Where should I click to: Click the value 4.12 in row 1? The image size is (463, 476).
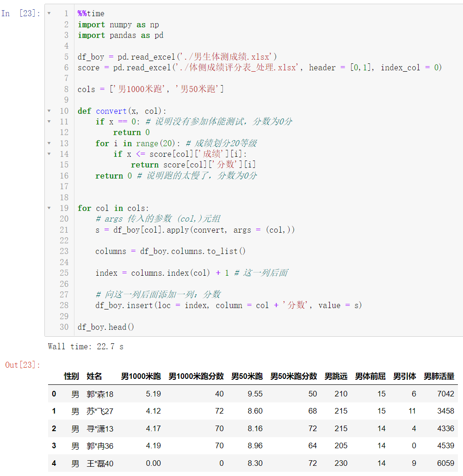(153, 411)
